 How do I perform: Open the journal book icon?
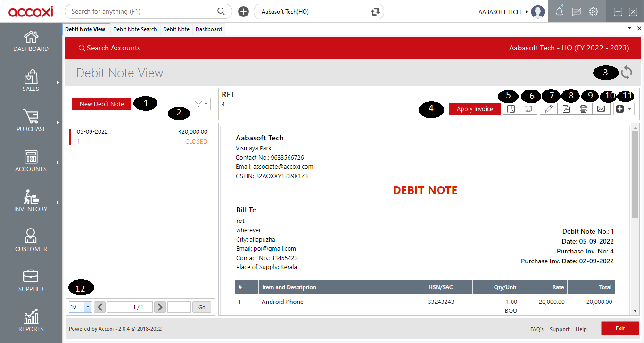[x=528, y=109]
